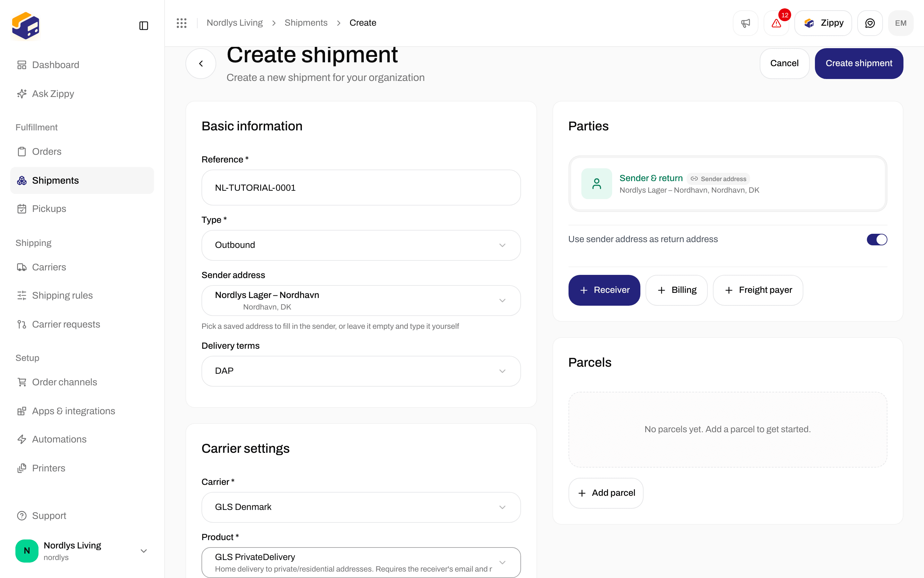This screenshot has width=924, height=578.
Task: Open the EM user avatar
Action: 901,23
